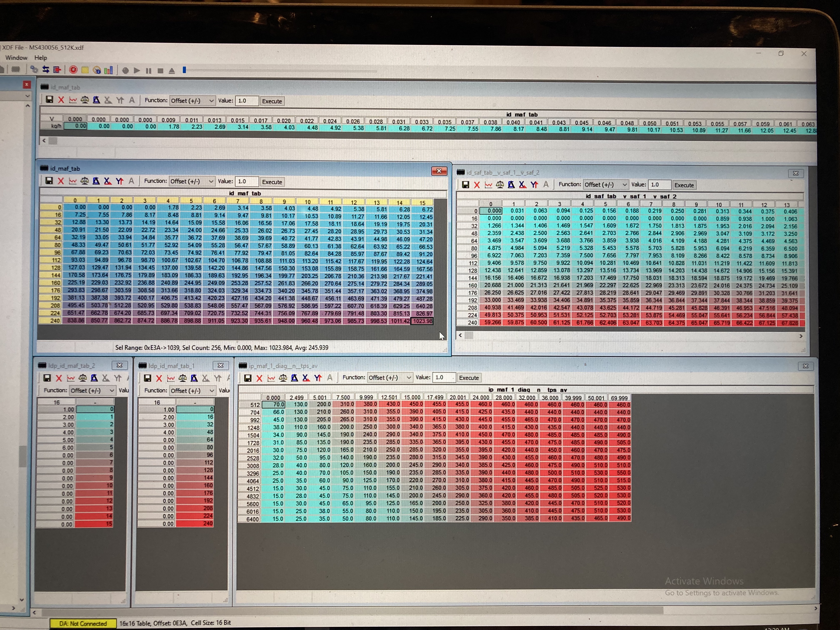
Task: Select the emulation red circle icon in the toolbar
Action: [73, 70]
